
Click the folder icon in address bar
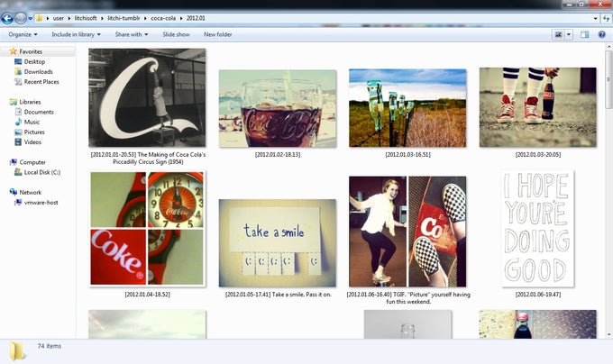[x=39, y=18]
